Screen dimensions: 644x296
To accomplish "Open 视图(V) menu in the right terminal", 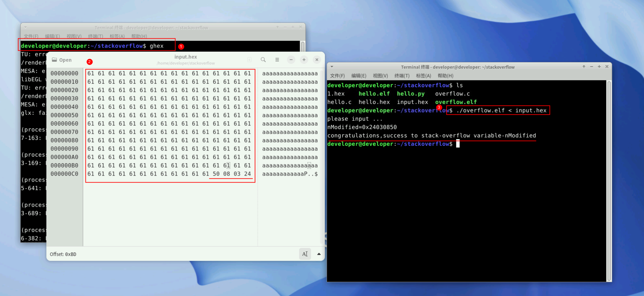I will click(x=380, y=76).
